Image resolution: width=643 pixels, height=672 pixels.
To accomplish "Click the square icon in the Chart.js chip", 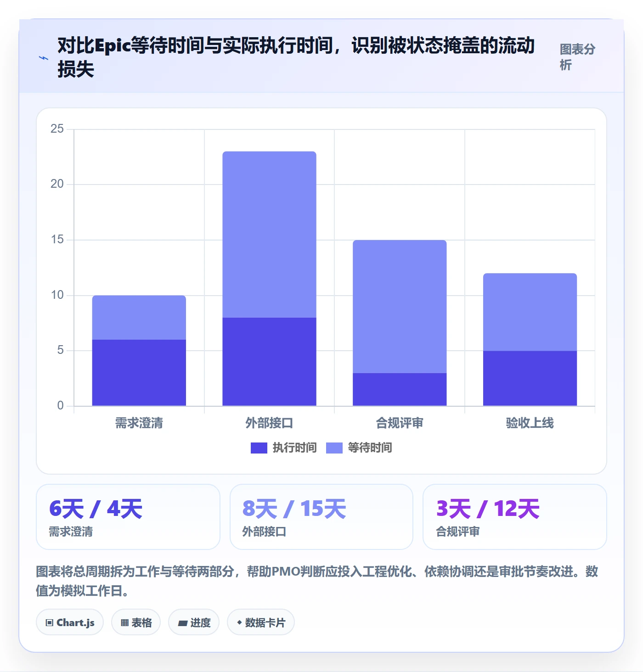I will click(50, 623).
